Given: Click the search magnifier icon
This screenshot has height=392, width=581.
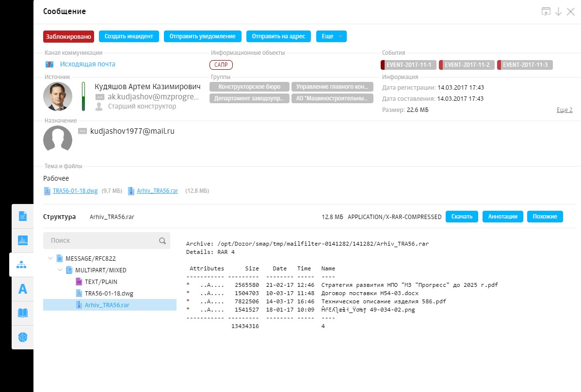Looking at the screenshot, I should [162, 241].
